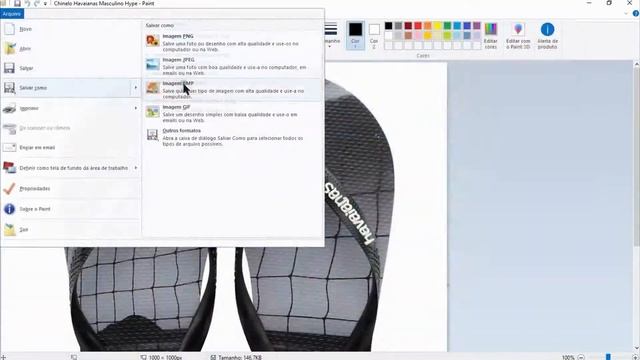Screen dimensions: 640x360
Task: Save as Imagem BMP
Action: [233, 90]
